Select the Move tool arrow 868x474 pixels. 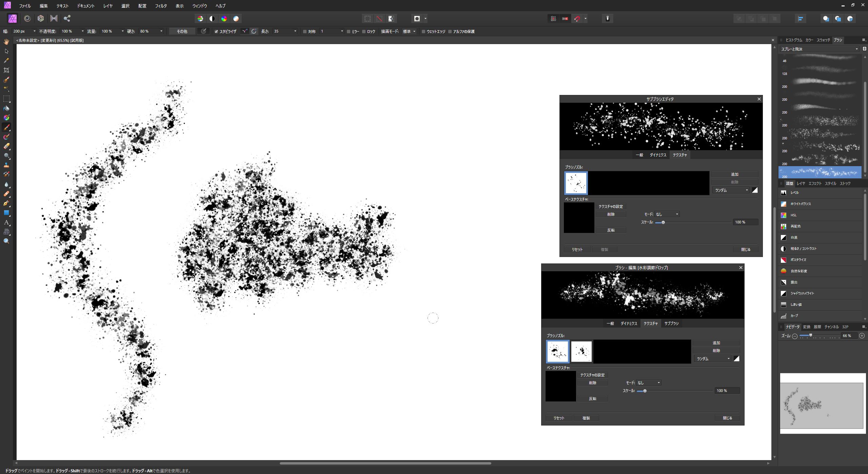[6, 51]
